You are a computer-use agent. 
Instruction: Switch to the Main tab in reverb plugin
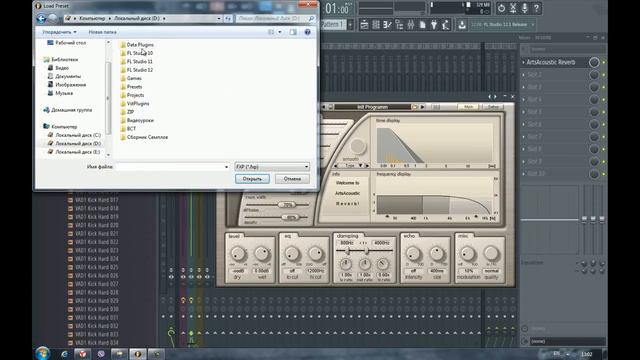click(x=469, y=107)
